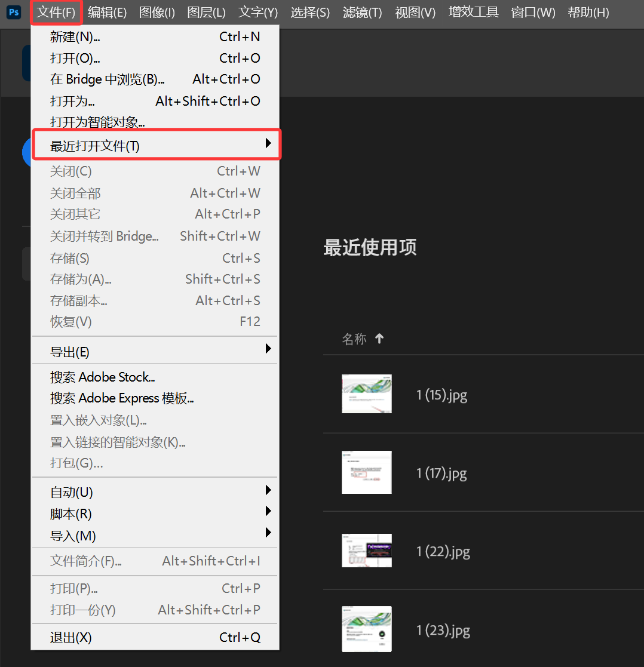Select the file name 1 (17).jpg
644x667 pixels.
pyautogui.click(x=441, y=474)
